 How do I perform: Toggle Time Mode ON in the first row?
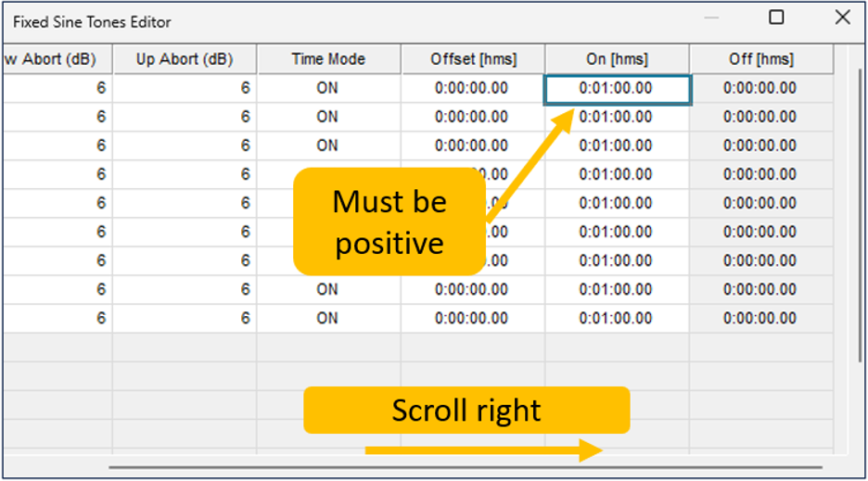pyautogui.click(x=328, y=89)
